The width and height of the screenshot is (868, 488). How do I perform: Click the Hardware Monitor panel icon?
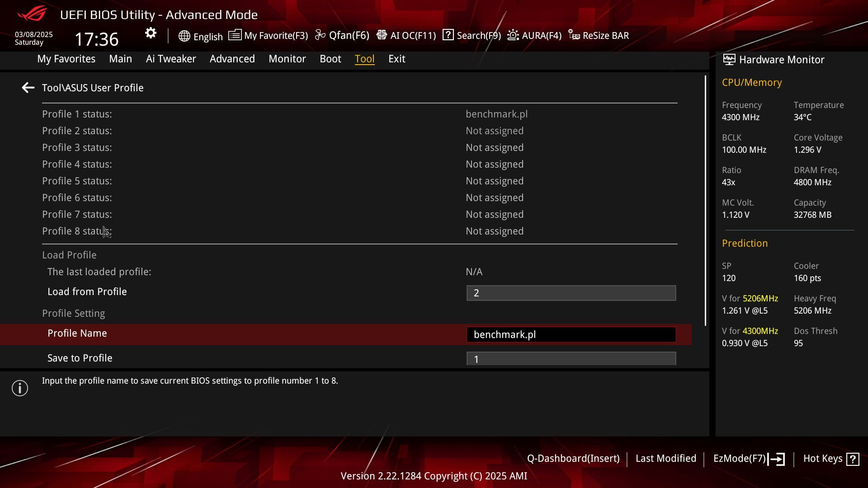coord(729,60)
